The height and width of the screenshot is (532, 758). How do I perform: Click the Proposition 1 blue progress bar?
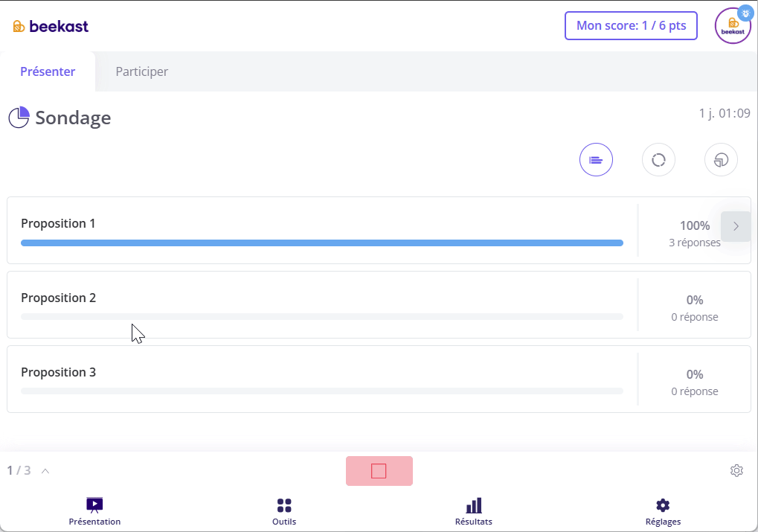pos(321,243)
